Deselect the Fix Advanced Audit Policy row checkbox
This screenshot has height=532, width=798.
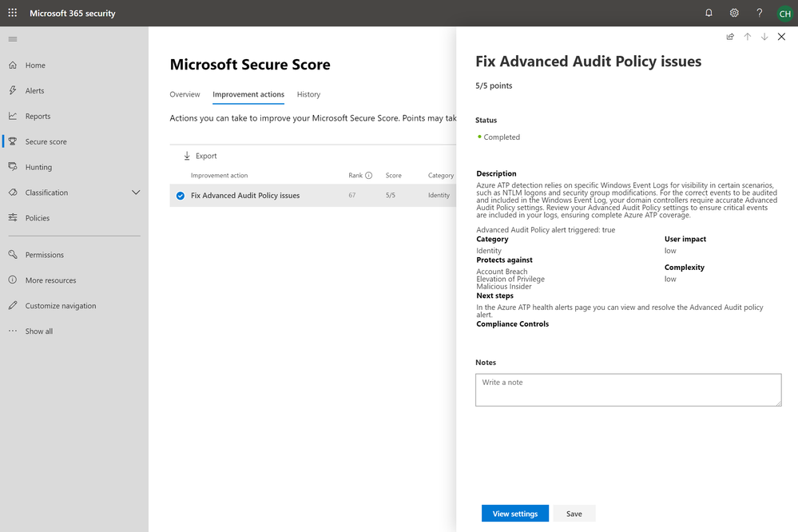181,196
